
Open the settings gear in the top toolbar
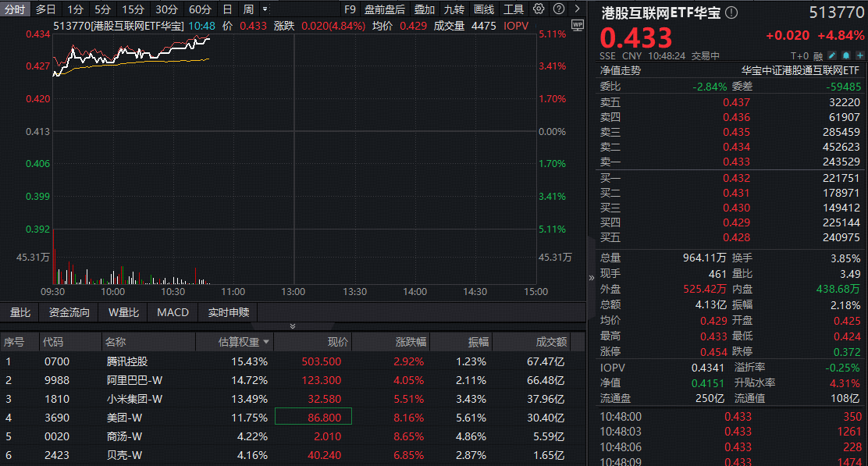(x=538, y=9)
